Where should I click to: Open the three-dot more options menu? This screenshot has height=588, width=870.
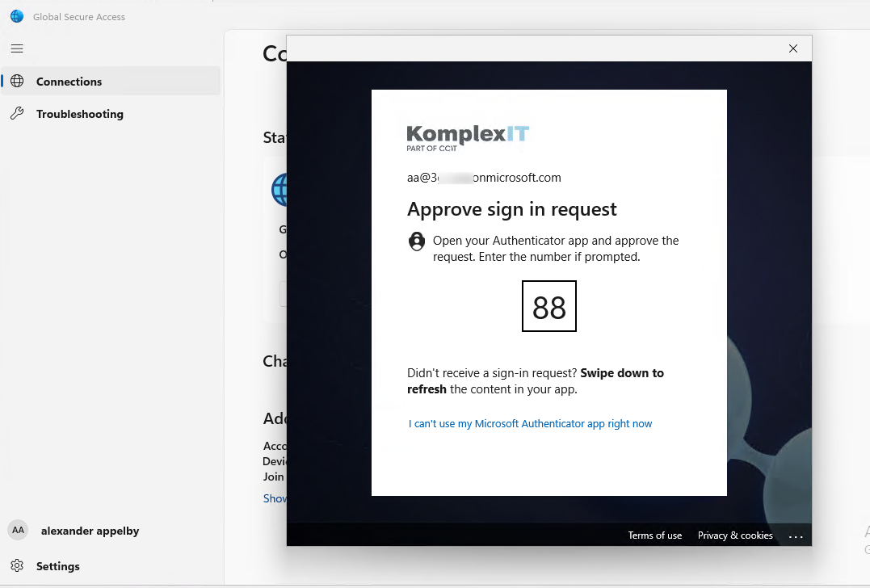(796, 535)
